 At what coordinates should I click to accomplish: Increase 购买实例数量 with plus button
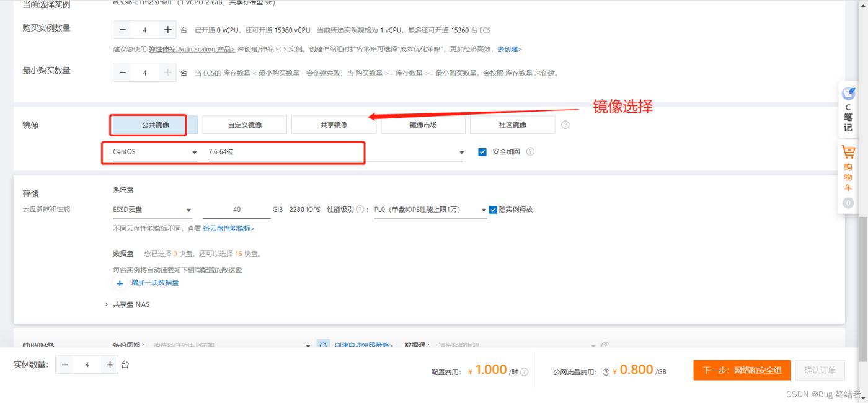pos(167,30)
